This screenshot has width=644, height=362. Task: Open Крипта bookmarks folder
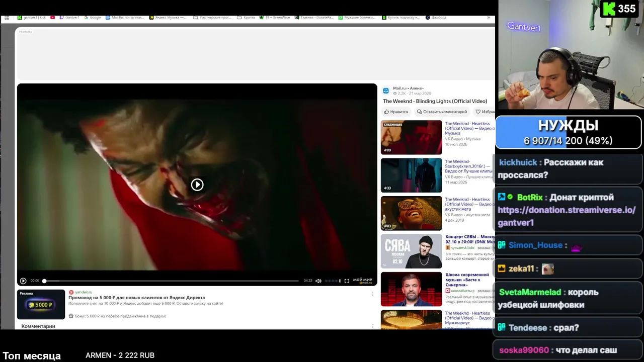click(246, 18)
